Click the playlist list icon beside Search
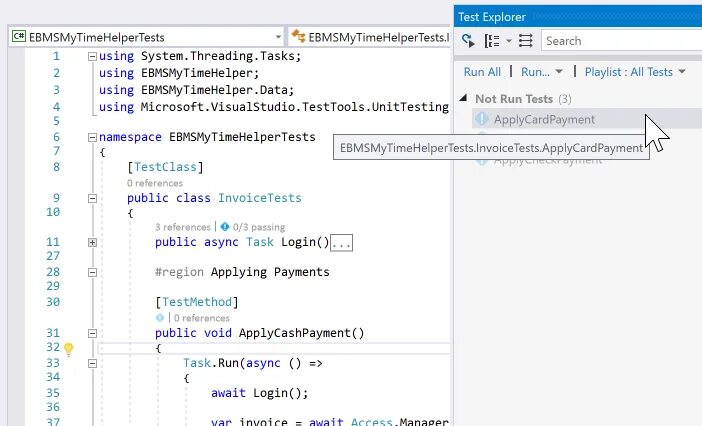The width and height of the screenshot is (702, 426). point(526,41)
